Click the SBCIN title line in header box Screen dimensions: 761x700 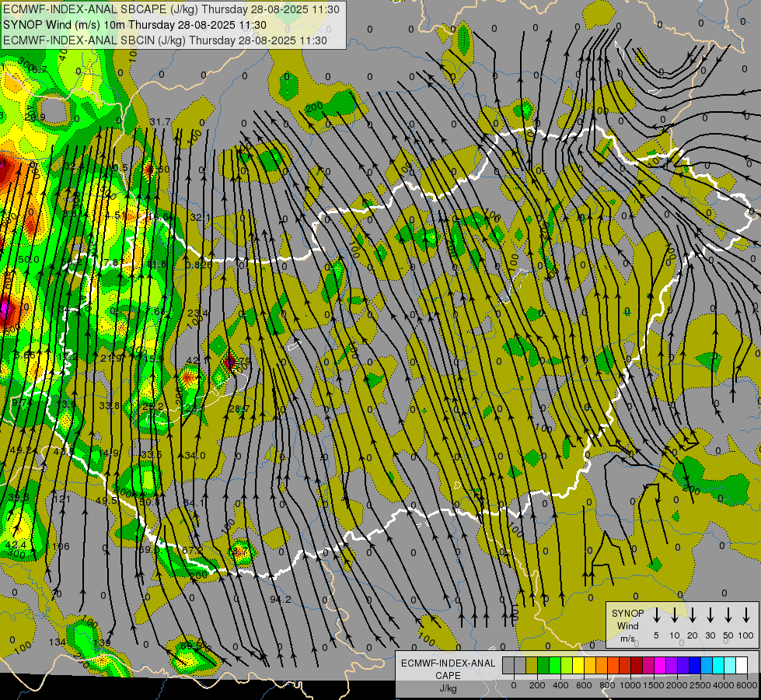coord(165,40)
